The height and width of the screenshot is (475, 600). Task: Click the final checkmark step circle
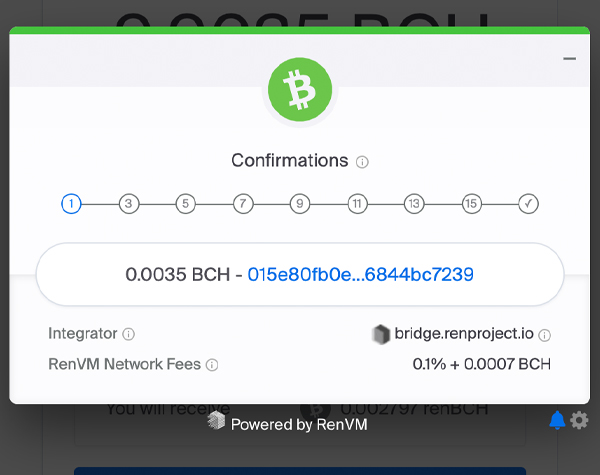(x=528, y=204)
